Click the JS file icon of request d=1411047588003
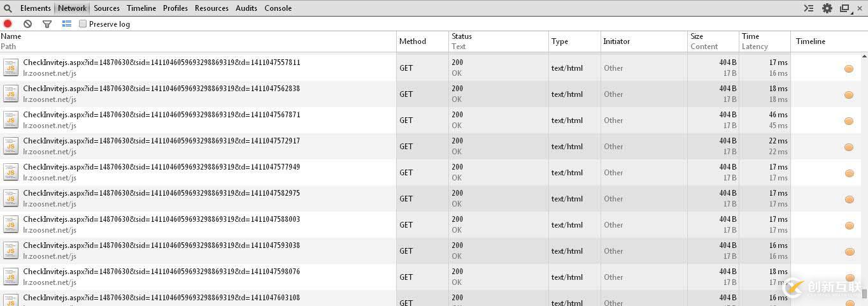The width and height of the screenshot is (868, 306). (11, 224)
